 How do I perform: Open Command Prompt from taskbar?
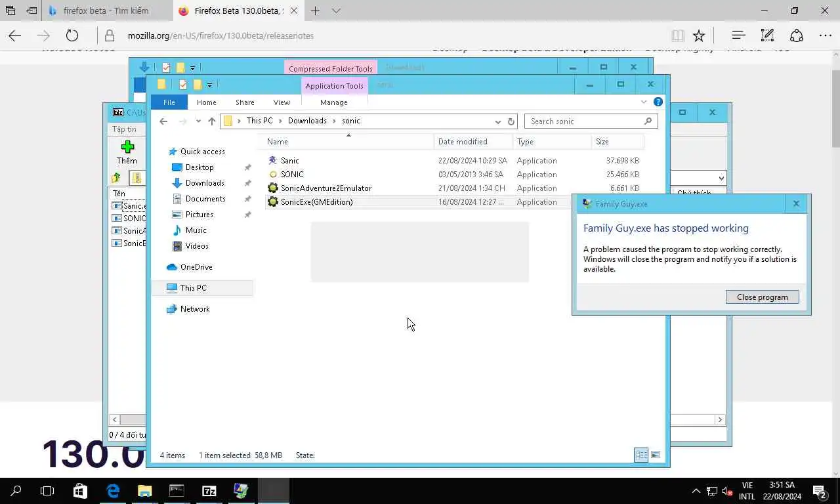[x=177, y=491]
